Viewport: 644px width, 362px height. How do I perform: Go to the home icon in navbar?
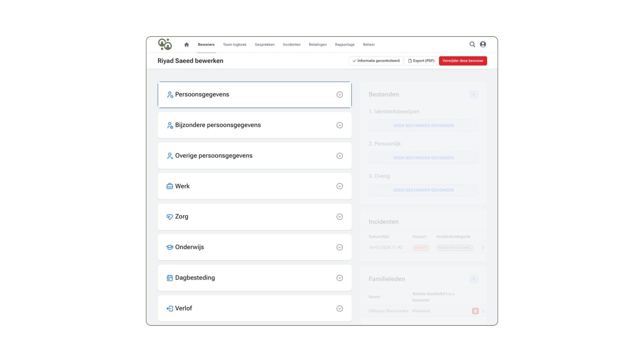(186, 45)
